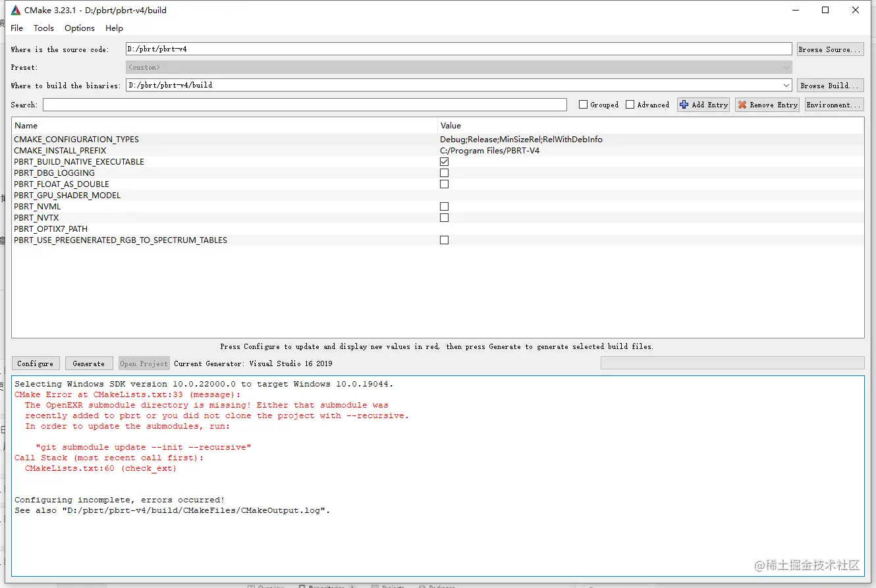Screen dimensions: 876x588
Task: Open the File menu
Action: click(17, 28)
